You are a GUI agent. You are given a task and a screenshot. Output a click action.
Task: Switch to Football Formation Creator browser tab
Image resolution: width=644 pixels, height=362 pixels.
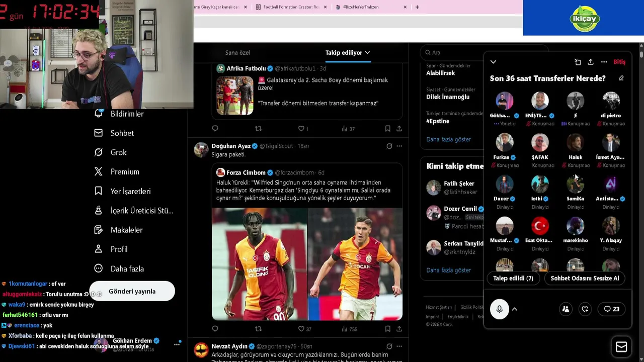click(x=291, y=7)
